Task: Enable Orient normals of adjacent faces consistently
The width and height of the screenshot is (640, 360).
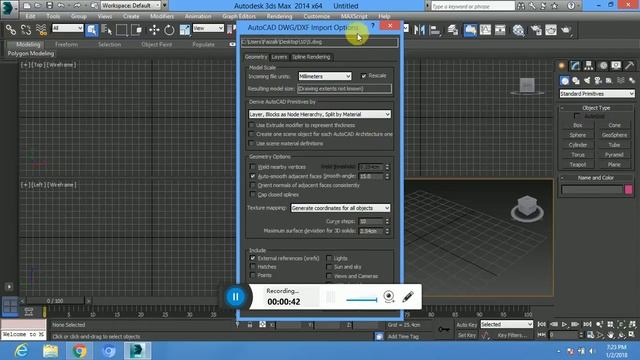Action: coord(253,185)
